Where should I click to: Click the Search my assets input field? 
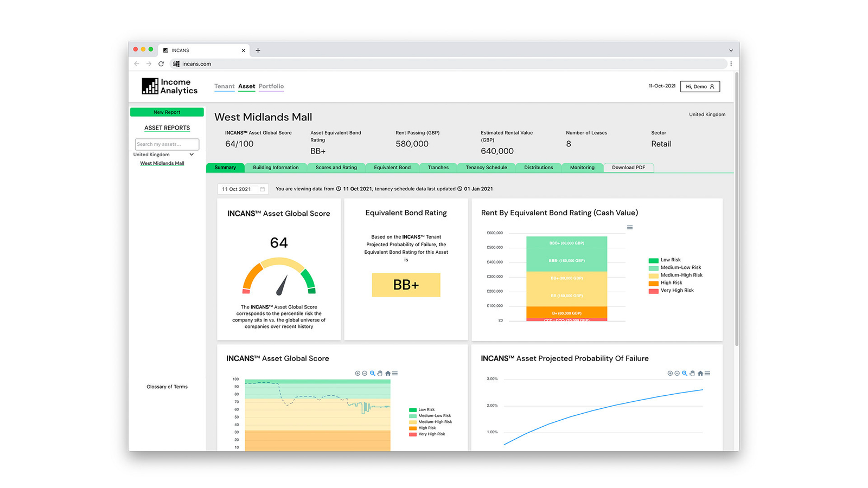(167, 144)
